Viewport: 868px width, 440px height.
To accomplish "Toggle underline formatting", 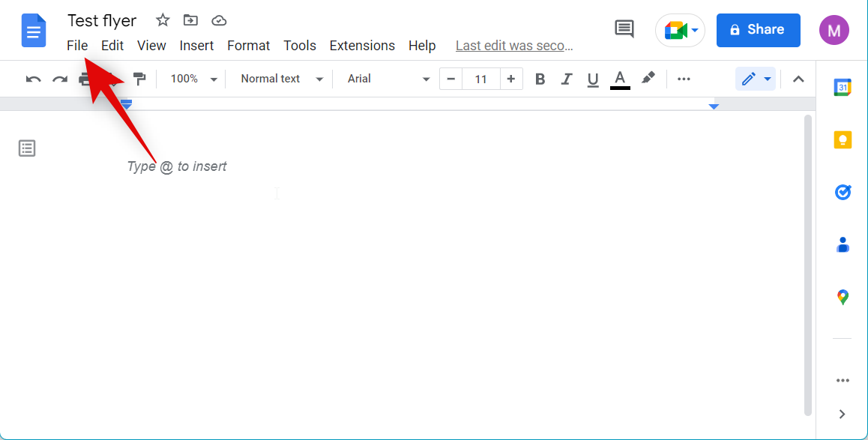I will pyautogui.click(x=593, y=79).
